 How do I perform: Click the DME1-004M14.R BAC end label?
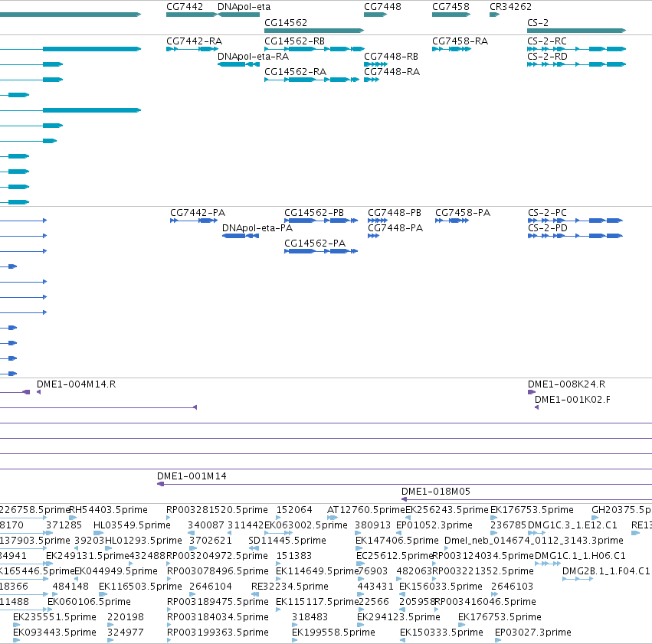[77, 384]
